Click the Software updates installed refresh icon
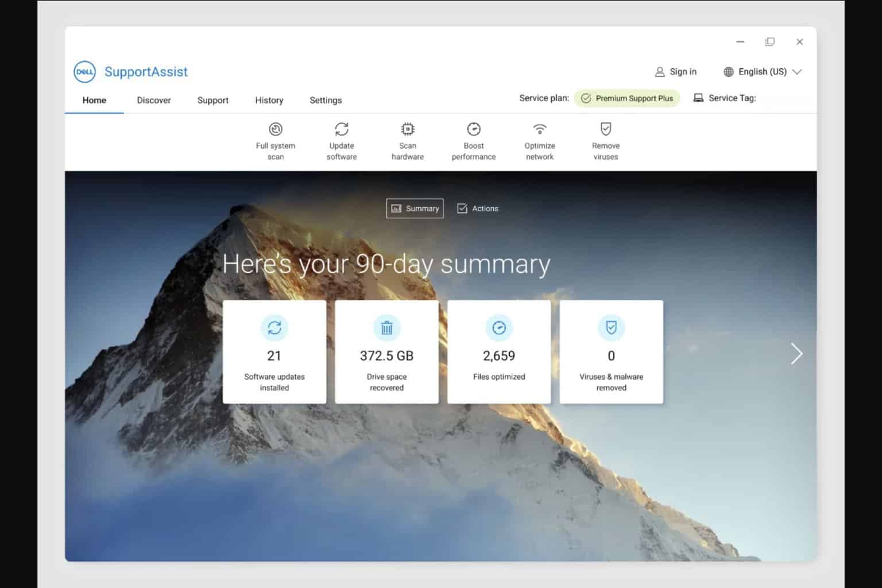882x588 pixels. click(274, 328)
